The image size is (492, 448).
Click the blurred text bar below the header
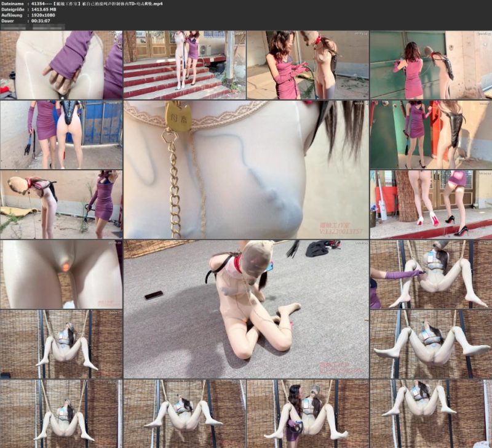coord(33,27)
